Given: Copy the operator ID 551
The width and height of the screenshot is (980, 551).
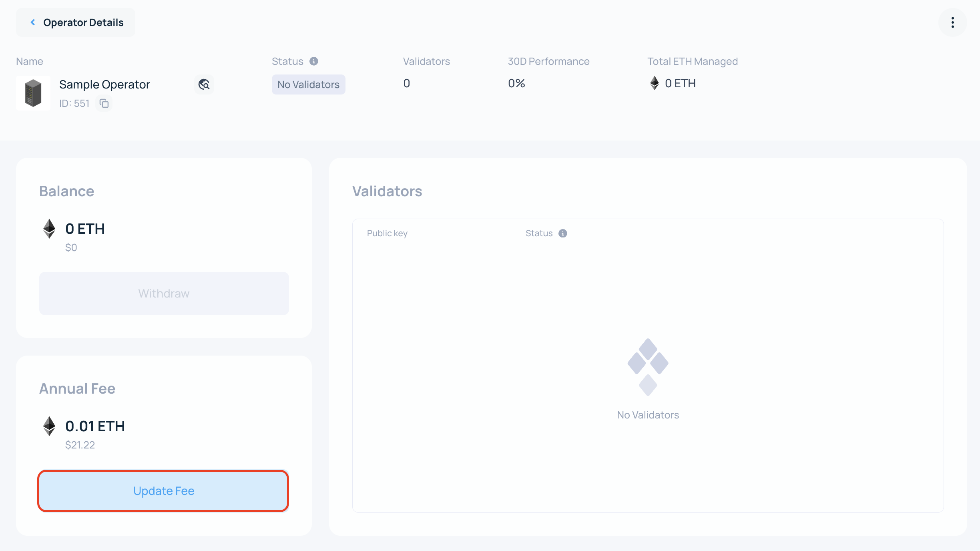Looking at the screenshot, I should coord(104,103).
